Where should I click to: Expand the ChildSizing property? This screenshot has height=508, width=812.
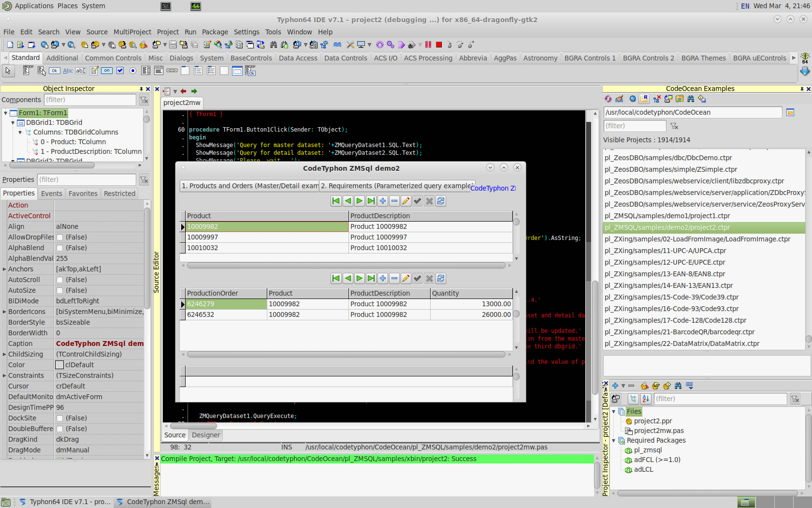pyautogui.click(x=4, y=354)
